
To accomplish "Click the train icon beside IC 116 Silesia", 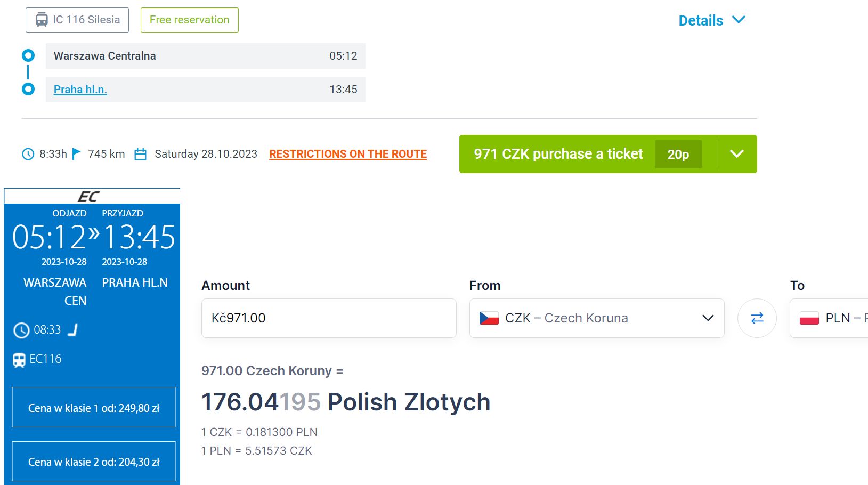I will click(x=42, y=20).
